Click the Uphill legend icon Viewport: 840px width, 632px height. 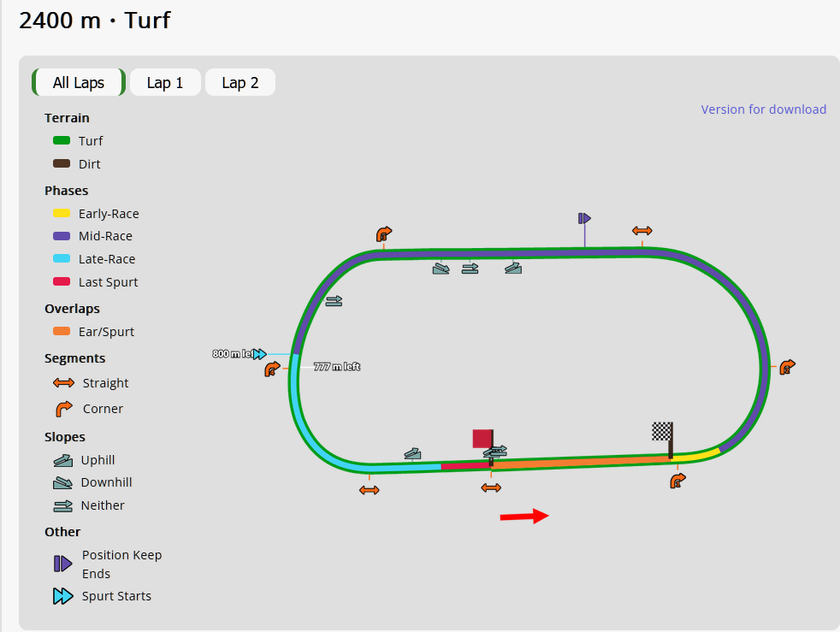62,460
